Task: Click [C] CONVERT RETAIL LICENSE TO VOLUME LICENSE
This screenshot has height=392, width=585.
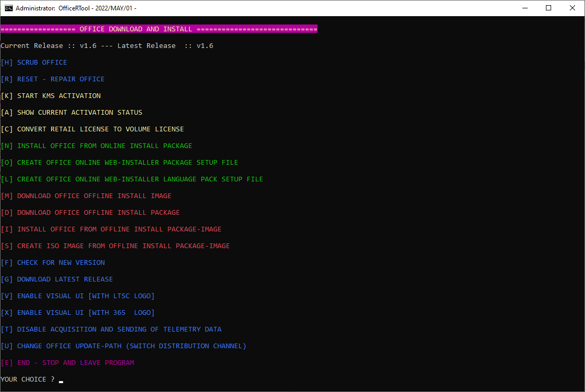Action: point(92,129)
